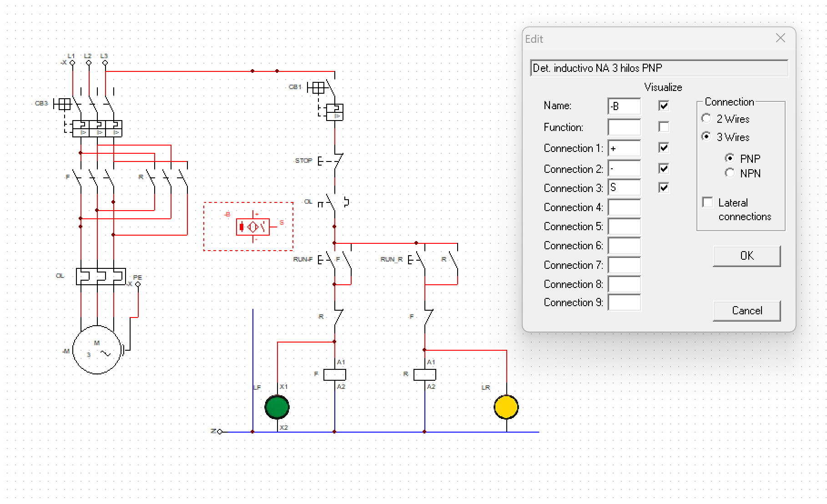
Task: Confirm changes with the OK button
Action: [x=746, y=256]
